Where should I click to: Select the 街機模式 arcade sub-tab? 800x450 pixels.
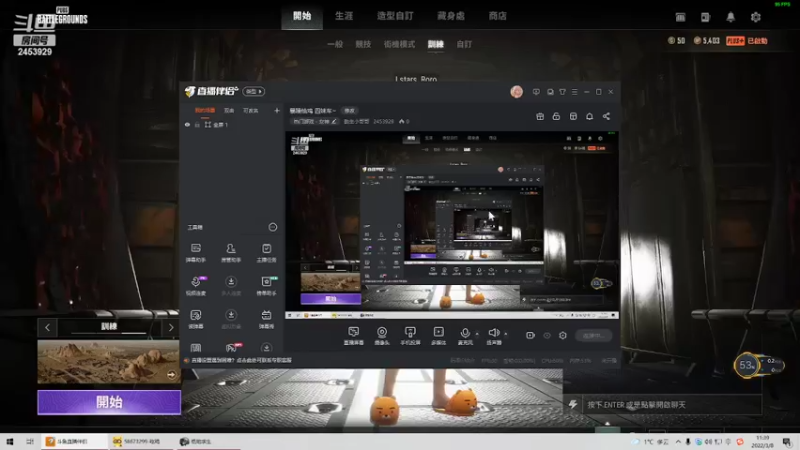tap(399, 44)
